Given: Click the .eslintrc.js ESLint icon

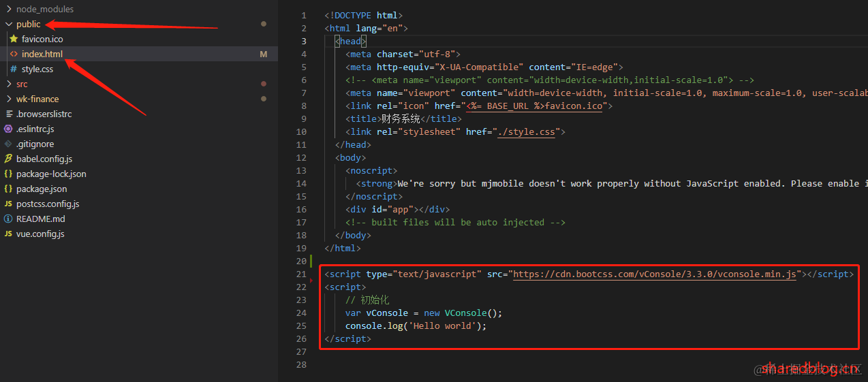Looking at the screenshot, I should point(8,129).
